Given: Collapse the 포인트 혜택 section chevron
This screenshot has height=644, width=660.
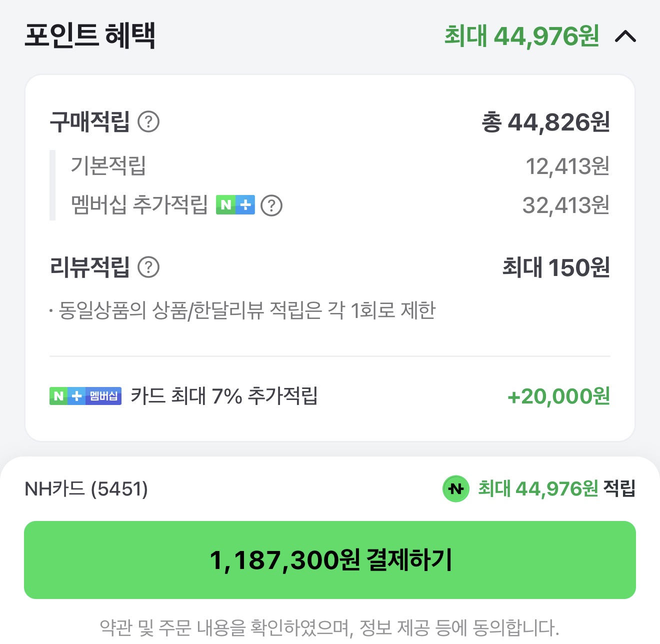Looking at the screenshot, I should pyautogui.click(x=625, y=36).
